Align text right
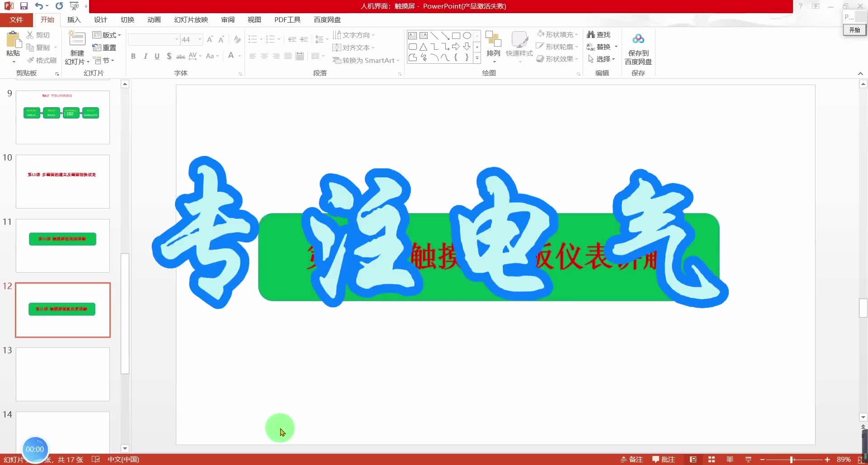The width and height of the screenshot is (868, 465). click(276, 56)
